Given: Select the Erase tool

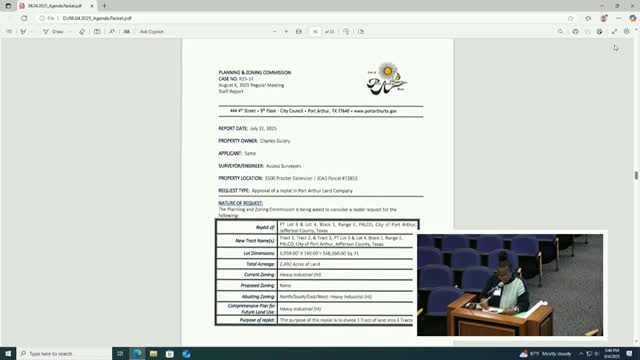Looking at the screenshot, I should pyautogui.click(x=82, y=31).
